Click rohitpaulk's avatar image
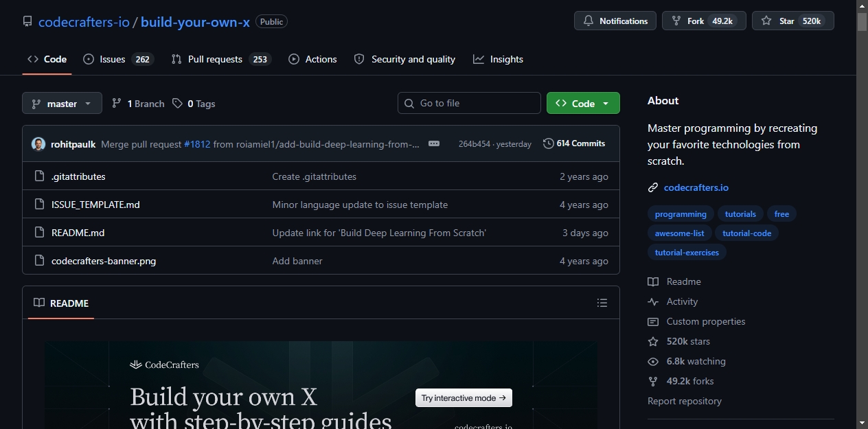 pos(38,143)
